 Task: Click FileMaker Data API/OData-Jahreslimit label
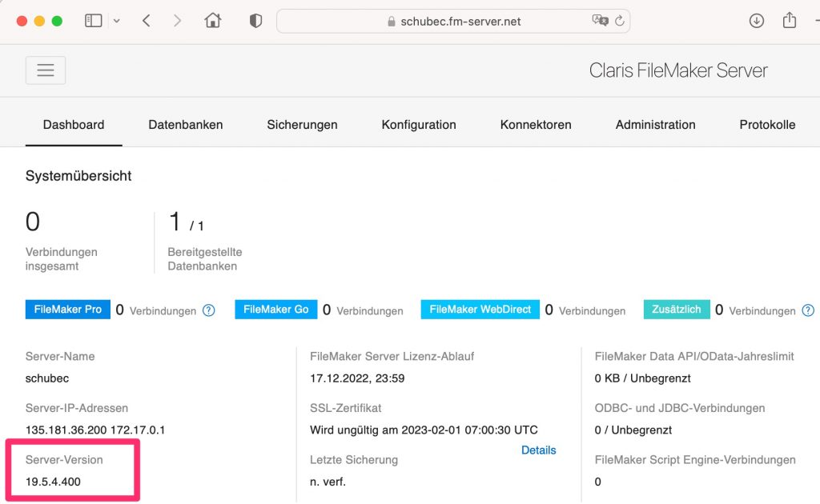coord(694,356)
